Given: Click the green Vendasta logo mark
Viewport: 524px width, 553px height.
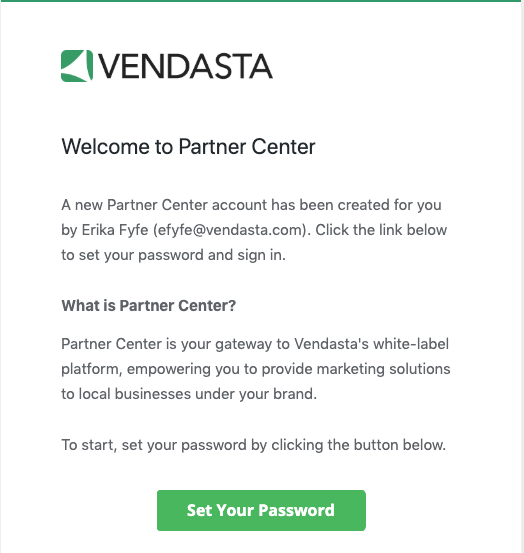Looking at the screenshot, I should click(x=77, y=66).
